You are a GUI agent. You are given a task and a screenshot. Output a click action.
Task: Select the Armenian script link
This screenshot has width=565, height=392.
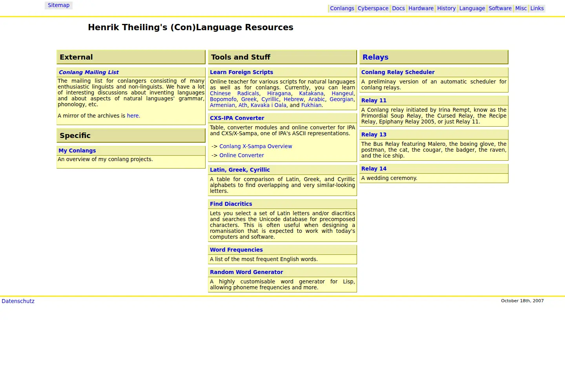tap(222, 105)
